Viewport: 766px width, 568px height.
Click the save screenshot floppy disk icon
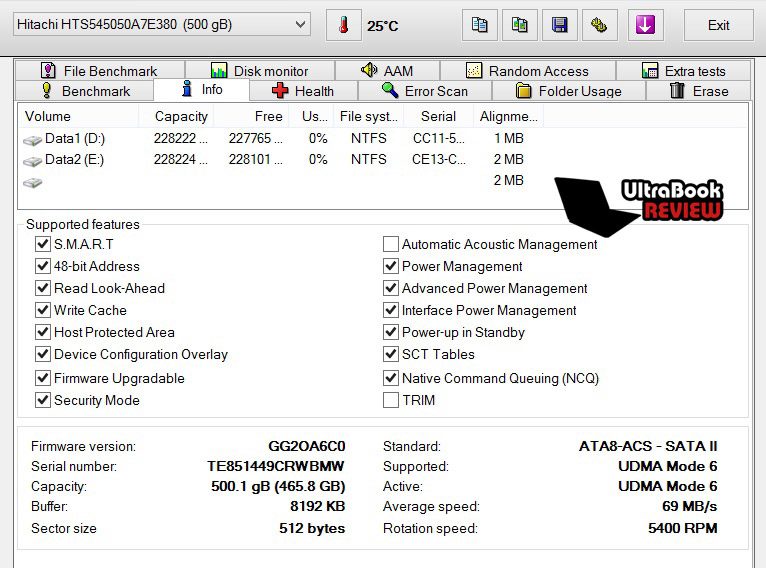[x=560, y=25]
